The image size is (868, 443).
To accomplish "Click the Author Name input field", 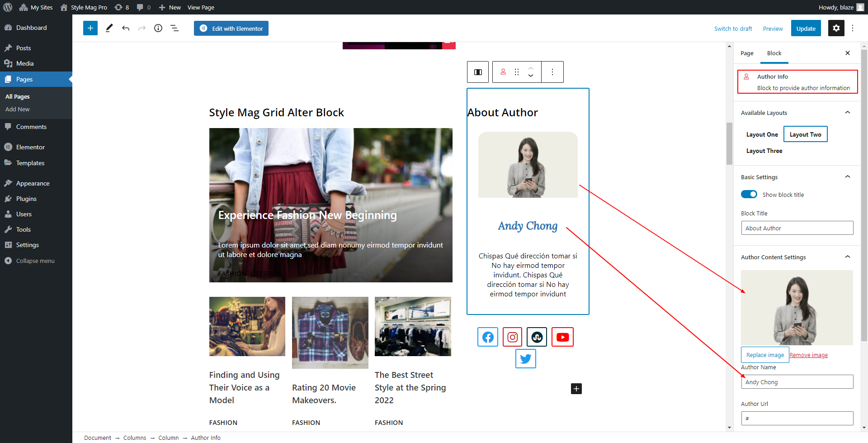I will click(797, 382).
